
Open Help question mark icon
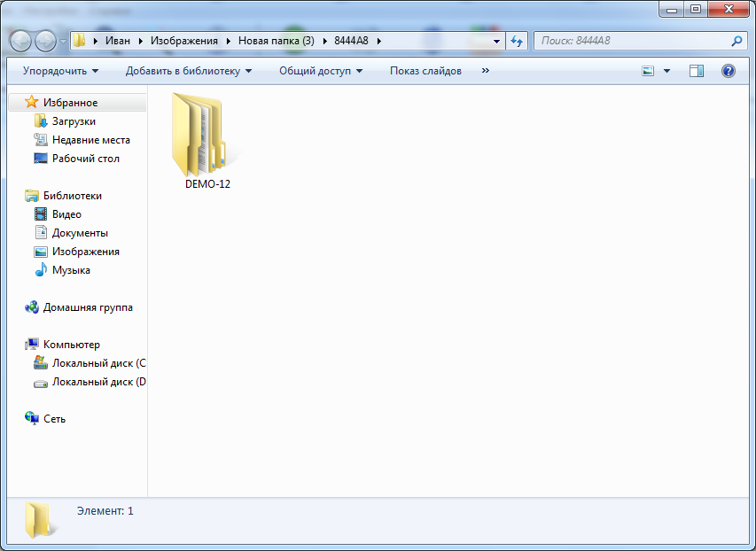(728, 71)
